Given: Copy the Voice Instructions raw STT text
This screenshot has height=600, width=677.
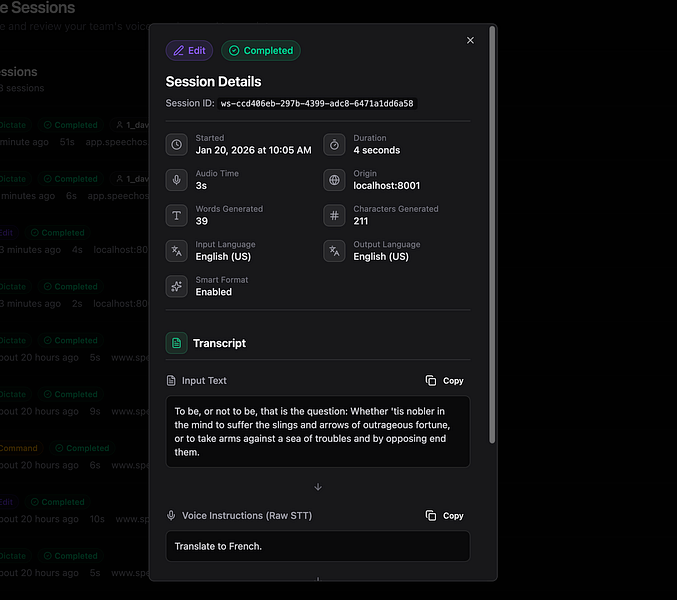Looking at the screenshot, I should [444, 516].
